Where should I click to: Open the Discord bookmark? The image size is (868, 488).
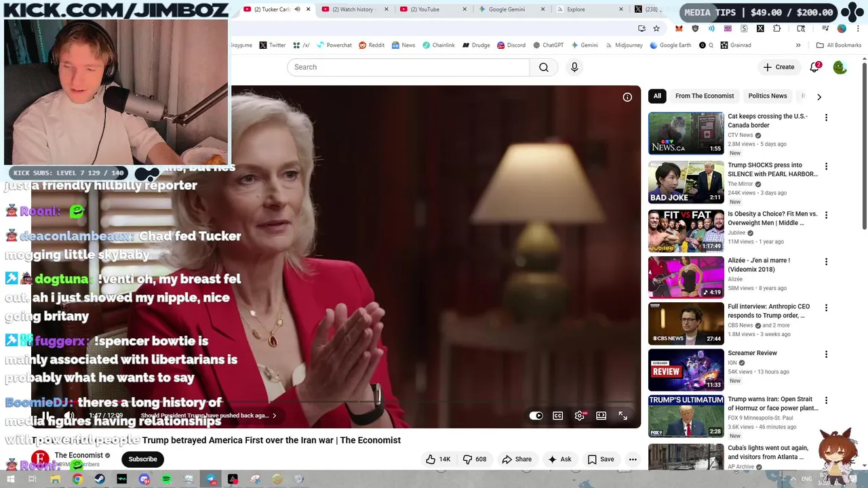pos(511,45)
